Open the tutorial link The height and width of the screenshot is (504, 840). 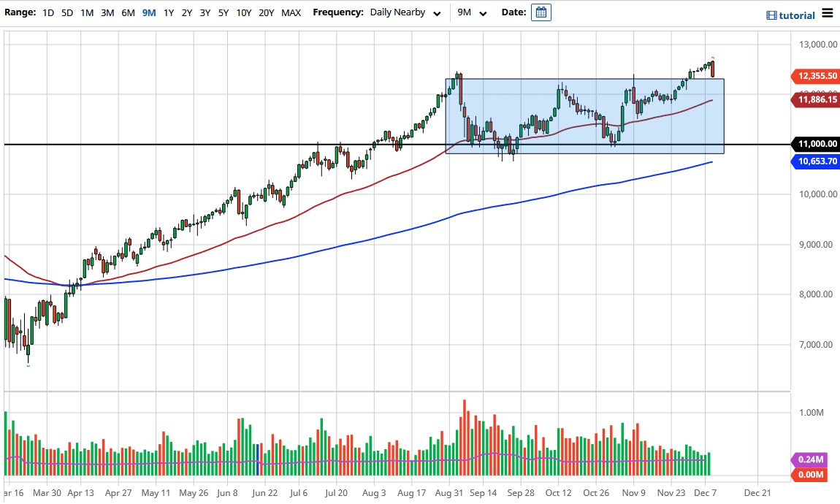[796, 15]
